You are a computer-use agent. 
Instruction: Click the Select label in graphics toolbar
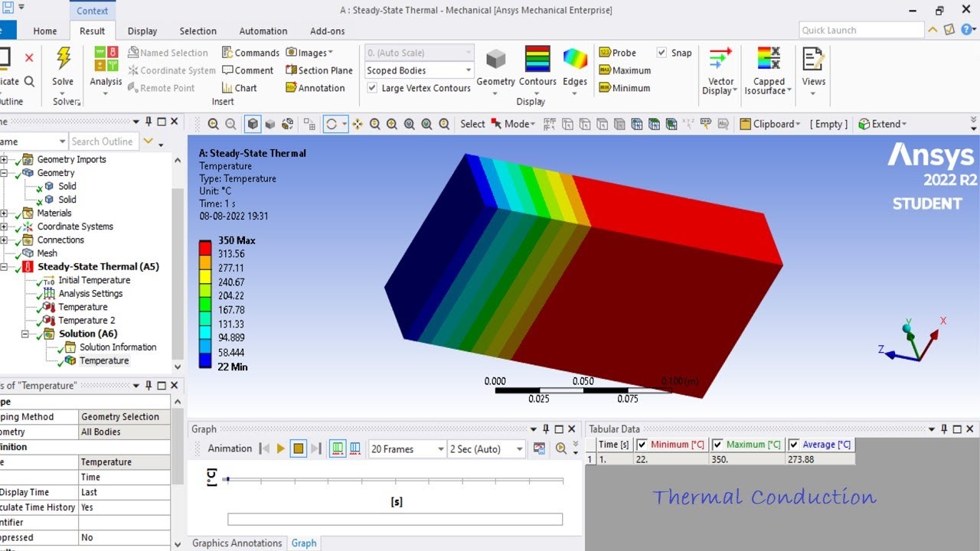(472, 124)
